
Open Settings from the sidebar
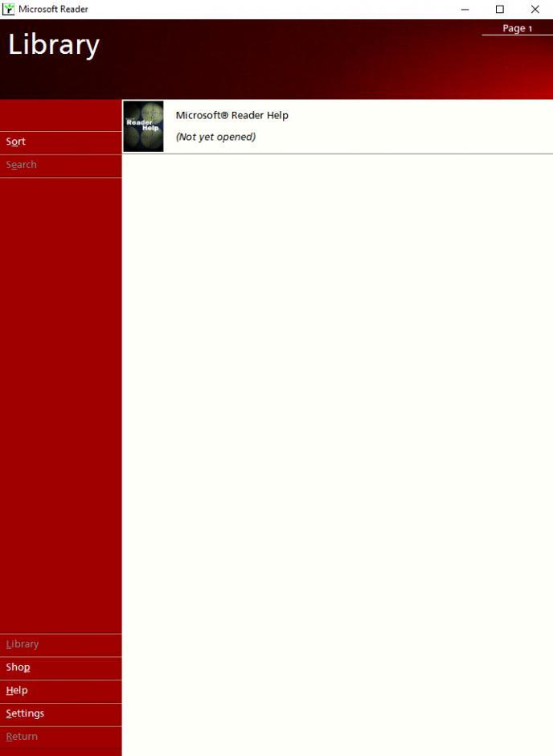[x=25, y=714]
